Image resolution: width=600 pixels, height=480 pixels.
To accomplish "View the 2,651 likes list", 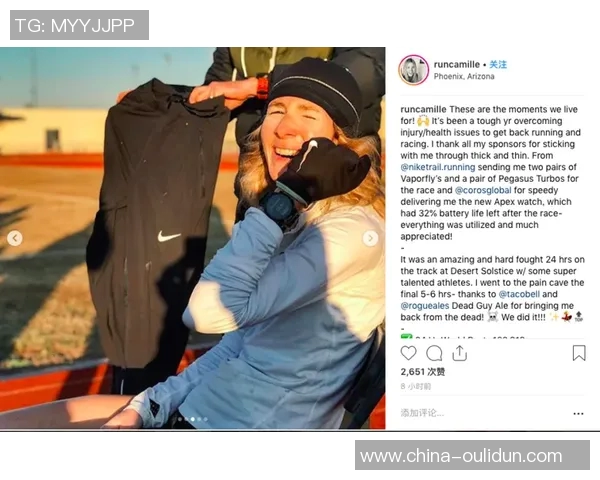I will [423, 372].
